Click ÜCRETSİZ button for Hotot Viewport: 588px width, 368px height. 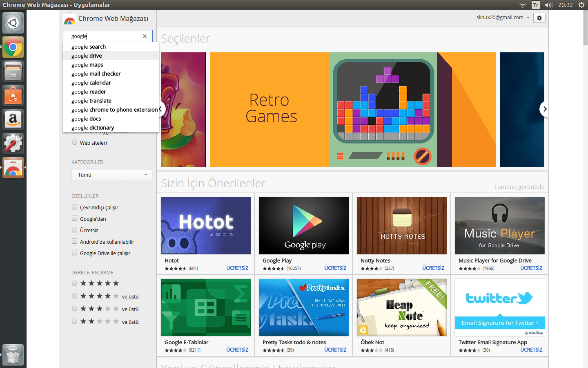(237, 268)
